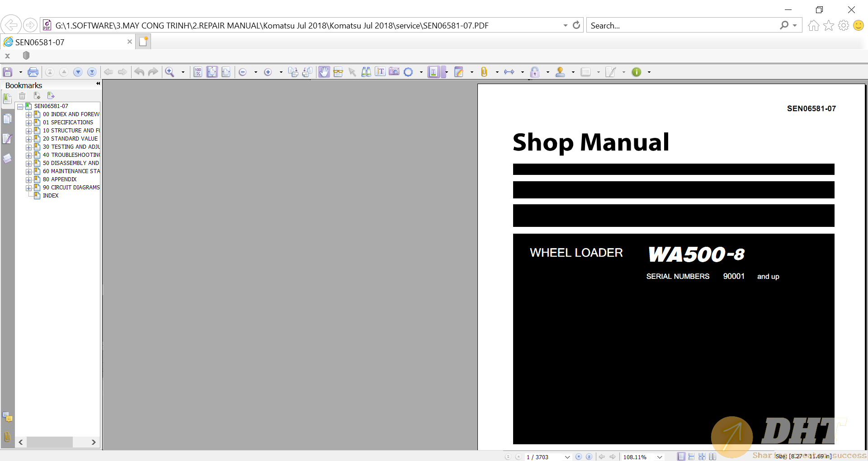The height and width of the screenshot is (461, 868).
Task: Select the 60 MAINTENANCE STANDARD bookmark
Action: (x=71, y=171)
